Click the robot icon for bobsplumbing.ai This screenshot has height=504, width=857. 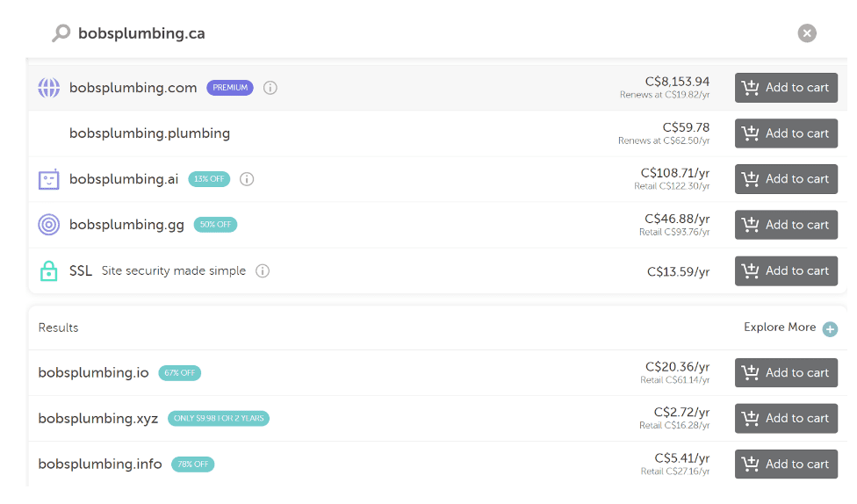[x=48, y=179]
